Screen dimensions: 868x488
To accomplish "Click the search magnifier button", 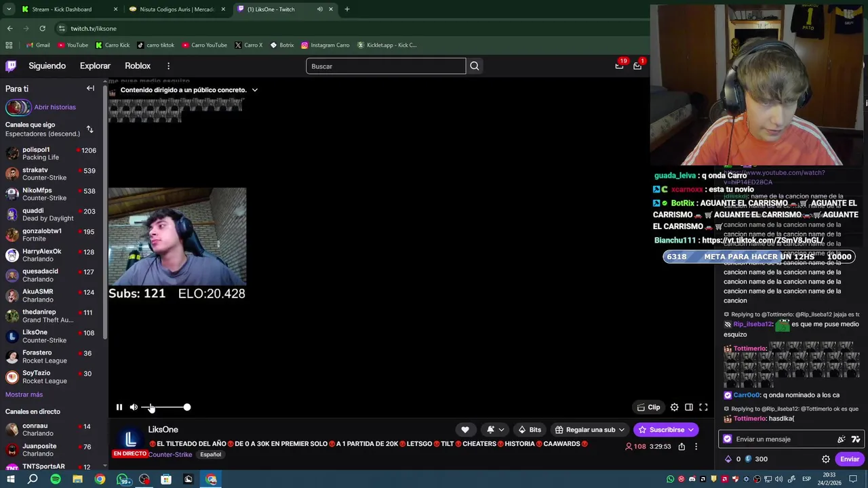I will (475, 66).
